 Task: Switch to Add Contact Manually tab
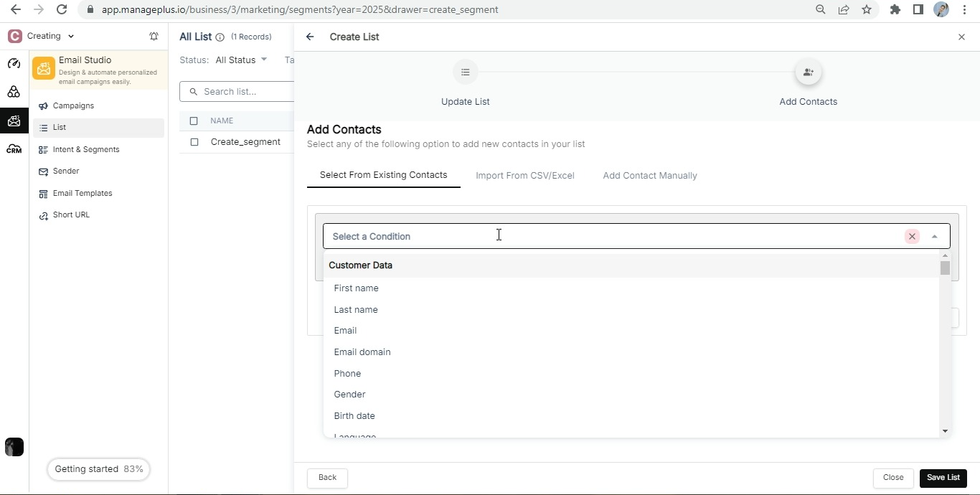pos(650,176)
